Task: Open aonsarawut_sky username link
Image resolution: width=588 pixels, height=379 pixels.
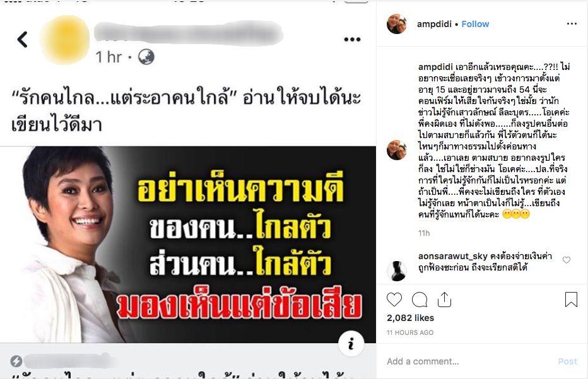Action: 452,257
